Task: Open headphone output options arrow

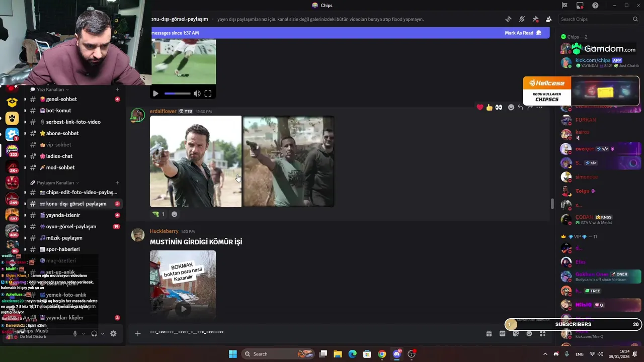Action: (x=103, y=333)
